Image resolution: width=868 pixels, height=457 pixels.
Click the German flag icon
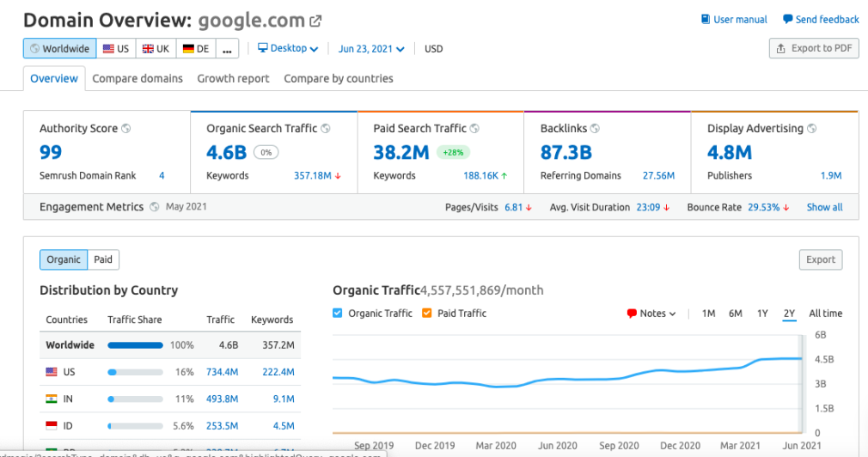pos(188,49)
